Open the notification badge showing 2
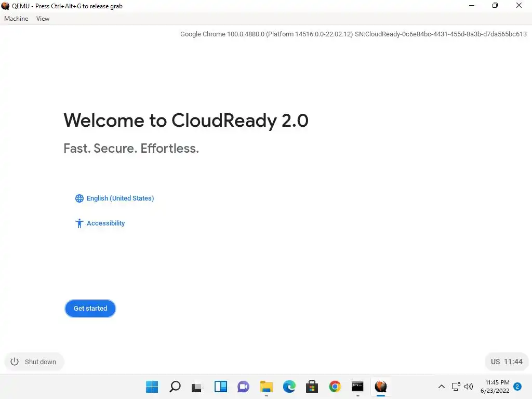Viewport: 532px width, 399px height. coord(517,387)
